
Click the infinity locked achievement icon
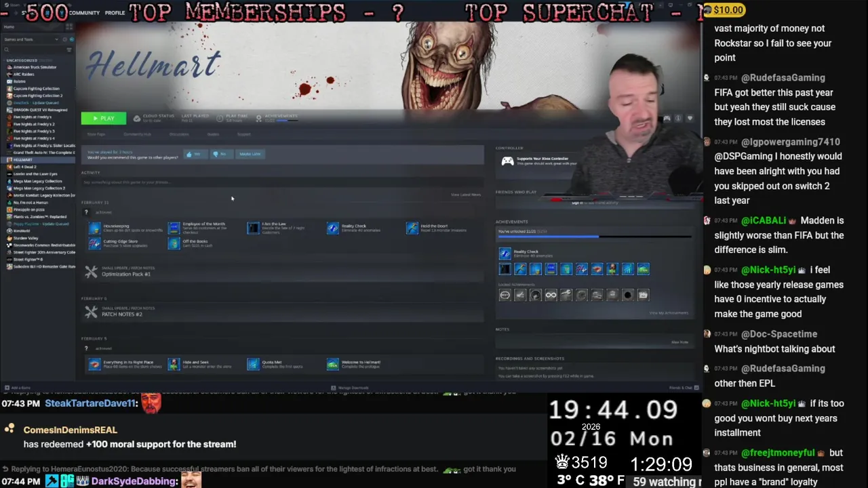tap(551, 295)
